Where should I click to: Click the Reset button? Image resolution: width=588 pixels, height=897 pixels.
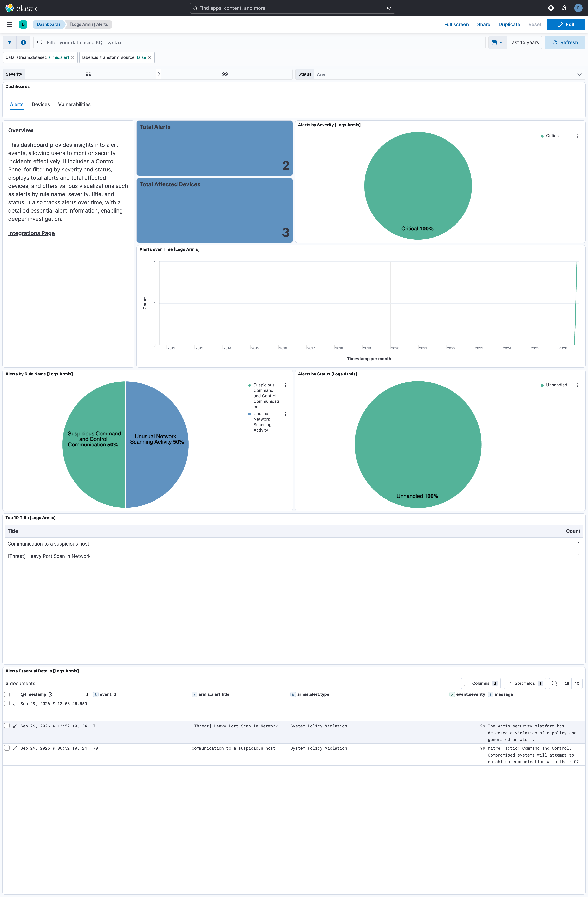[x=534, y=24]
